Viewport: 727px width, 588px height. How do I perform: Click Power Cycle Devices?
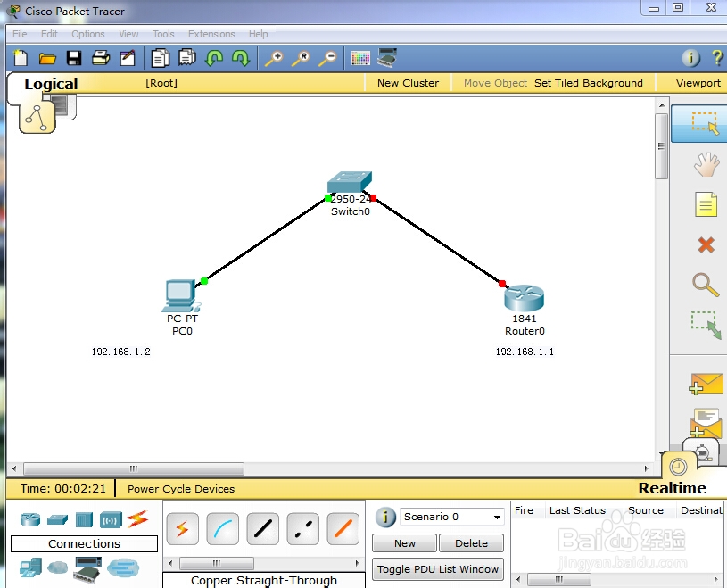(x=181, y=489)
